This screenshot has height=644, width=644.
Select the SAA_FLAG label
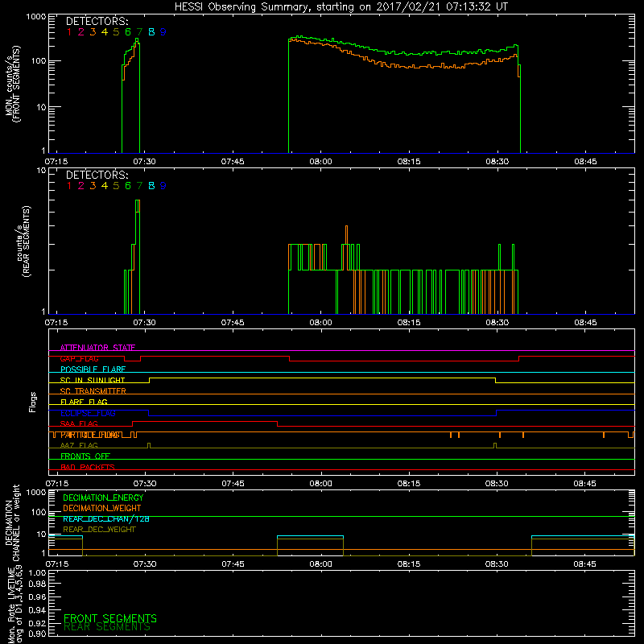(79, 424)
